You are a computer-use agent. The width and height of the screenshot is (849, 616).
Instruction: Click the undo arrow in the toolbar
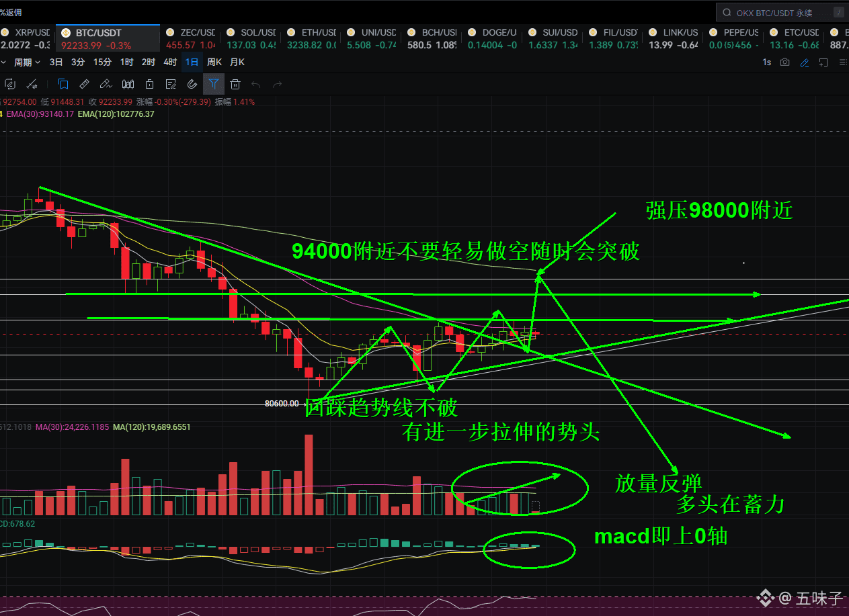[x=256, y=84]
